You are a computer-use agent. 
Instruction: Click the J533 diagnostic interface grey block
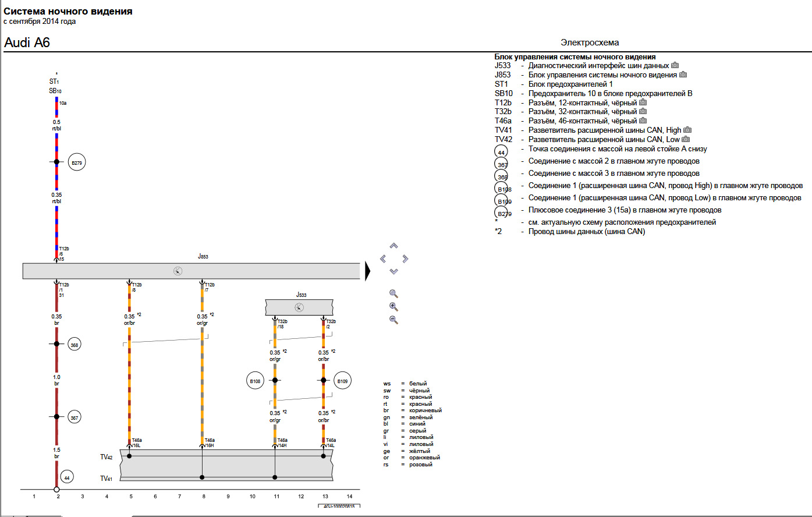(299, 307)
